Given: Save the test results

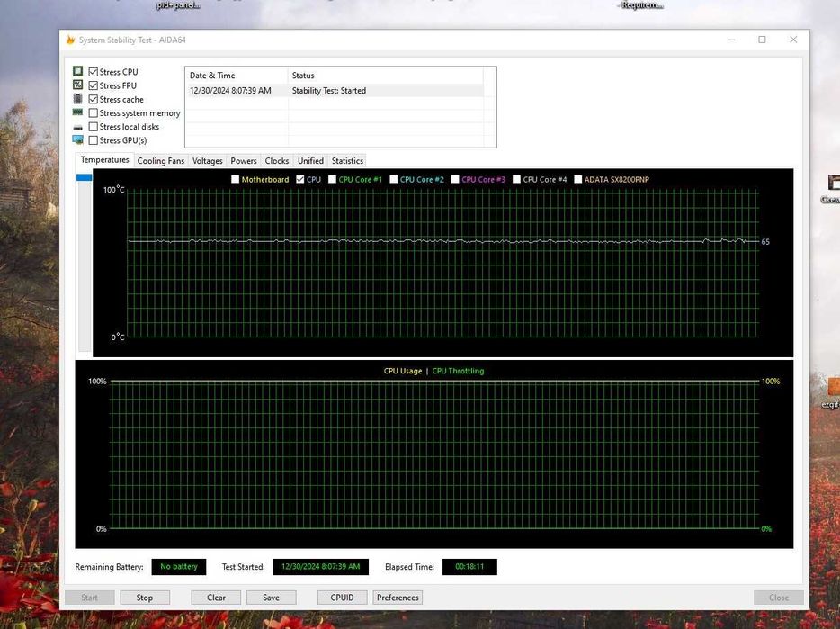Looking at the screenshot, I should [x=271, y=598].
